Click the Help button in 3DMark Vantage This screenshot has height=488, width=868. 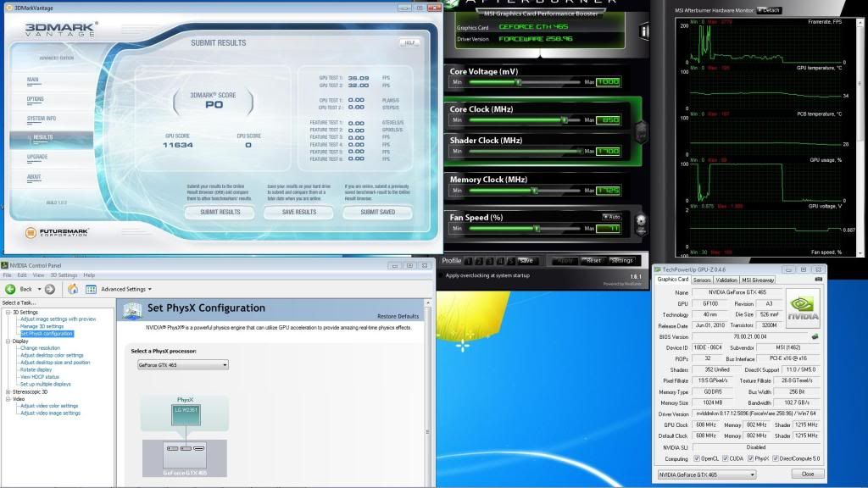[409, 42]
